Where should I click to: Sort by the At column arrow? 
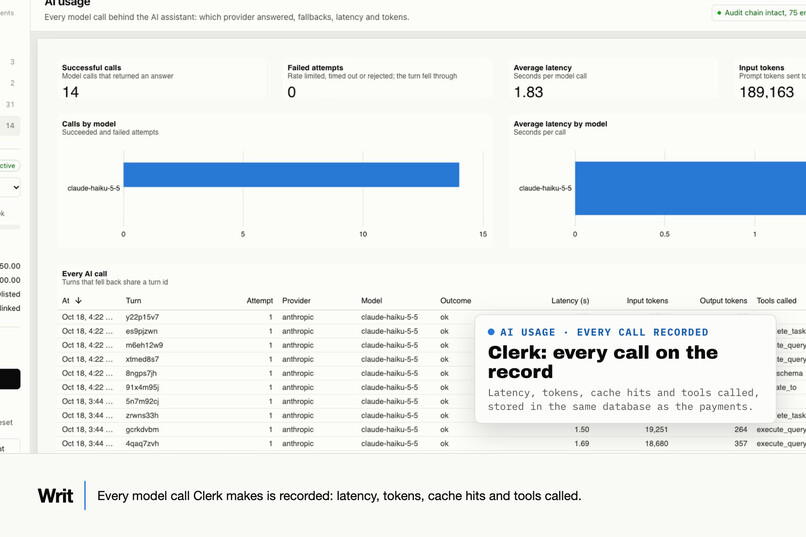coord(78,301)
